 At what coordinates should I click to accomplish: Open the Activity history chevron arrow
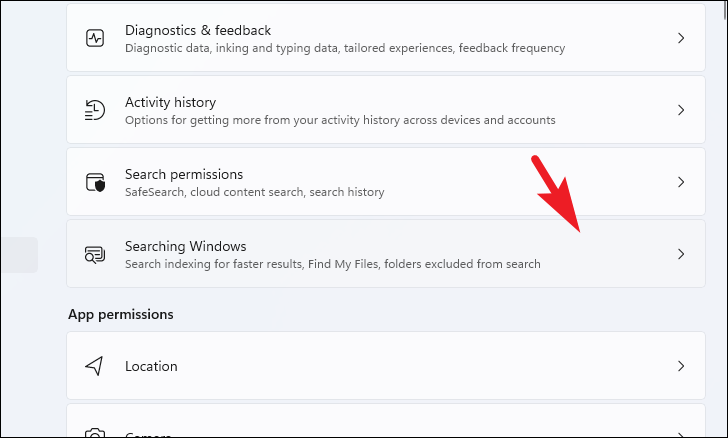click(x=681, y=110)
